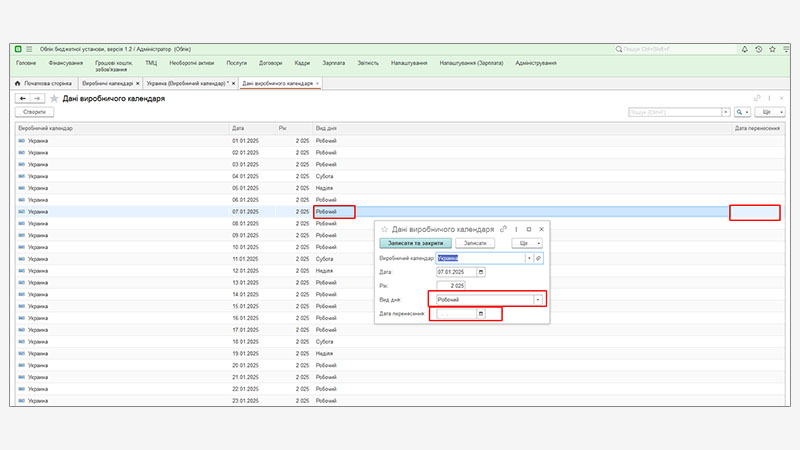
Task: Open calendar picker for 'Дата перенесення' field
Action: pos(481,314)
